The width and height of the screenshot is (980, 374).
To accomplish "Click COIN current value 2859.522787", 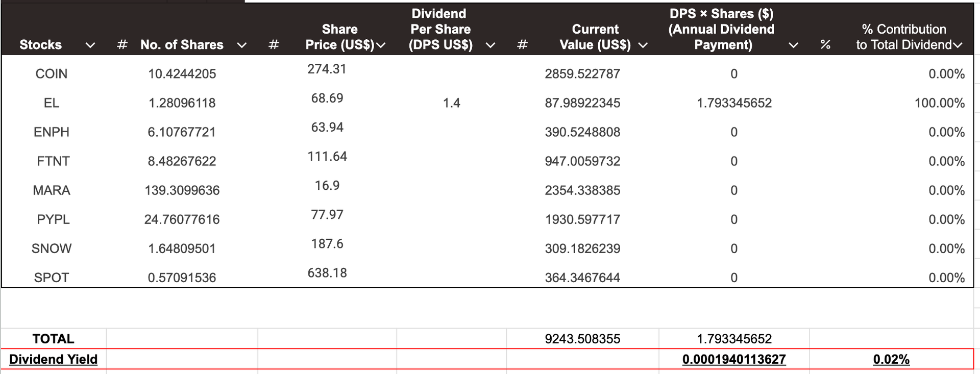I will point(582,74).
